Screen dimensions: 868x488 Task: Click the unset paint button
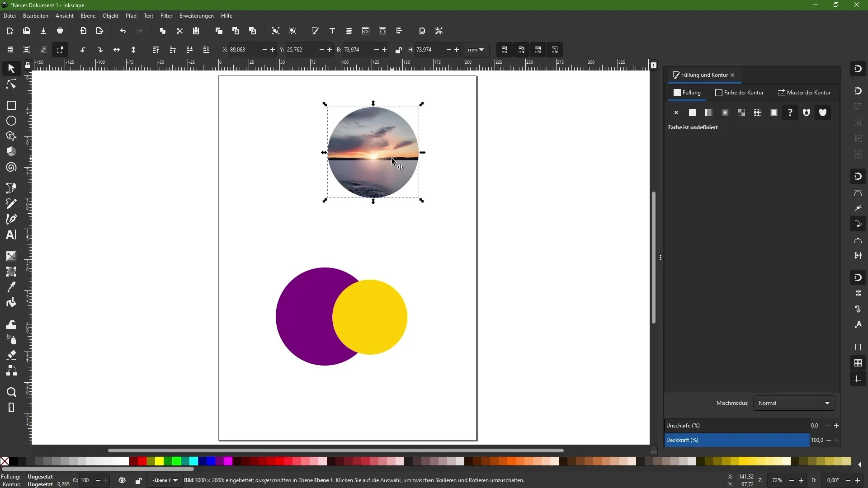point(790,113)
